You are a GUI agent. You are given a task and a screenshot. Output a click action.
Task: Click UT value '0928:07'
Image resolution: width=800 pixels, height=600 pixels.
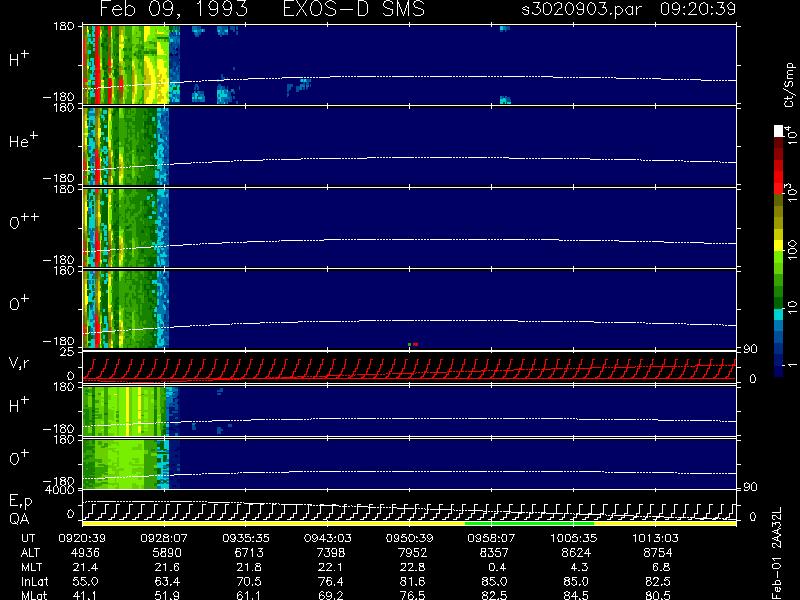coord(164,538)
